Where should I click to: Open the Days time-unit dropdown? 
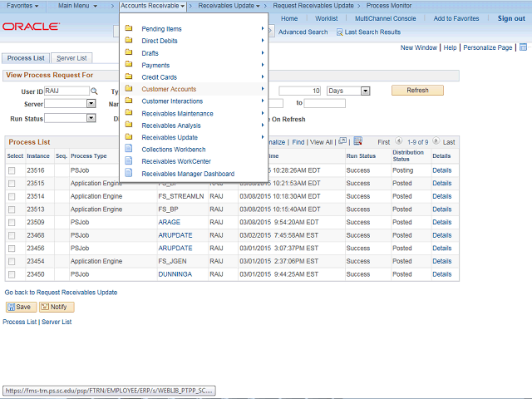366,91
